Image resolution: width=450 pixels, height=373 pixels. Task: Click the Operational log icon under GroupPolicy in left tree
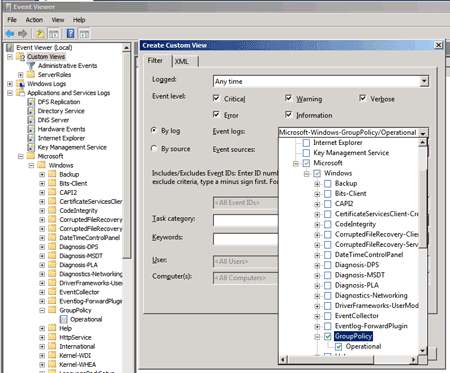63,319
